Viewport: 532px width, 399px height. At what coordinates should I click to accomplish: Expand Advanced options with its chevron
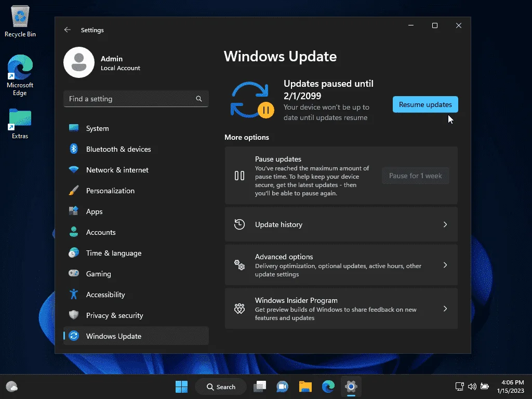(x=445, y=264)
